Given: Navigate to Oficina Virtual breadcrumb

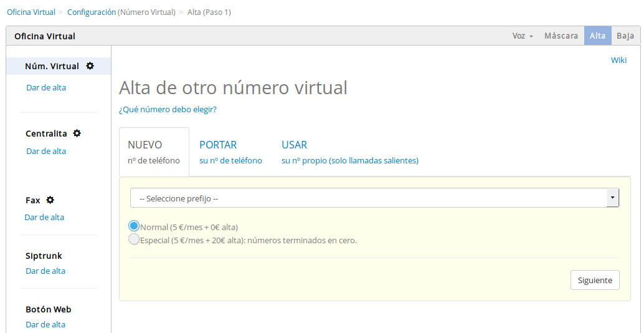Looking at the screenshot, I should pos(31,12).
